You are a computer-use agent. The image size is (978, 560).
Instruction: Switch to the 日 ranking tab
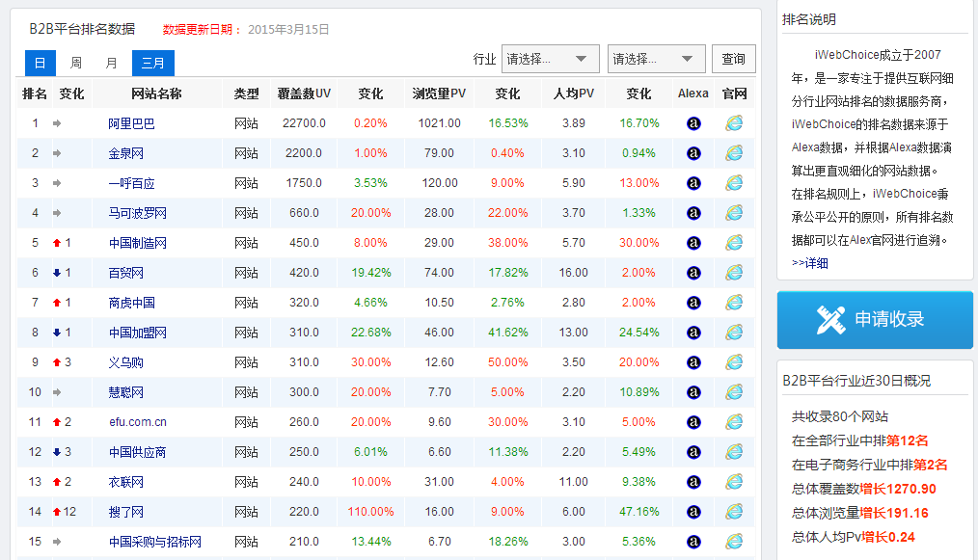click(x=40, y=63)
